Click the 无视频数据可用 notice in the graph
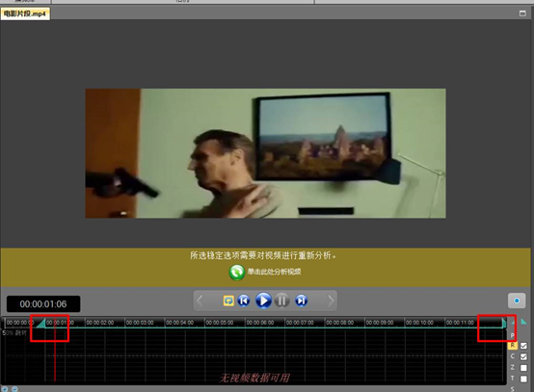 click(x=254, y=379)
